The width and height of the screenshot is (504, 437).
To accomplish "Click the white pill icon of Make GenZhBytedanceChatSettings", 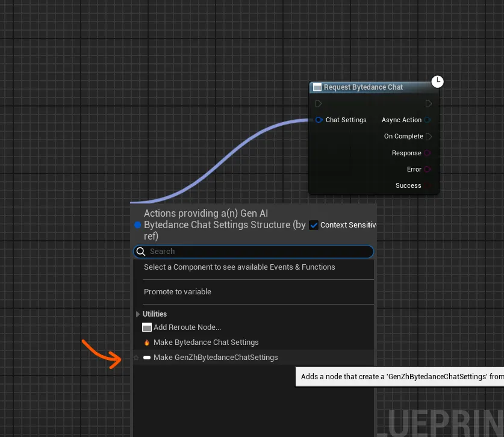I will click(x=146, y=358).
